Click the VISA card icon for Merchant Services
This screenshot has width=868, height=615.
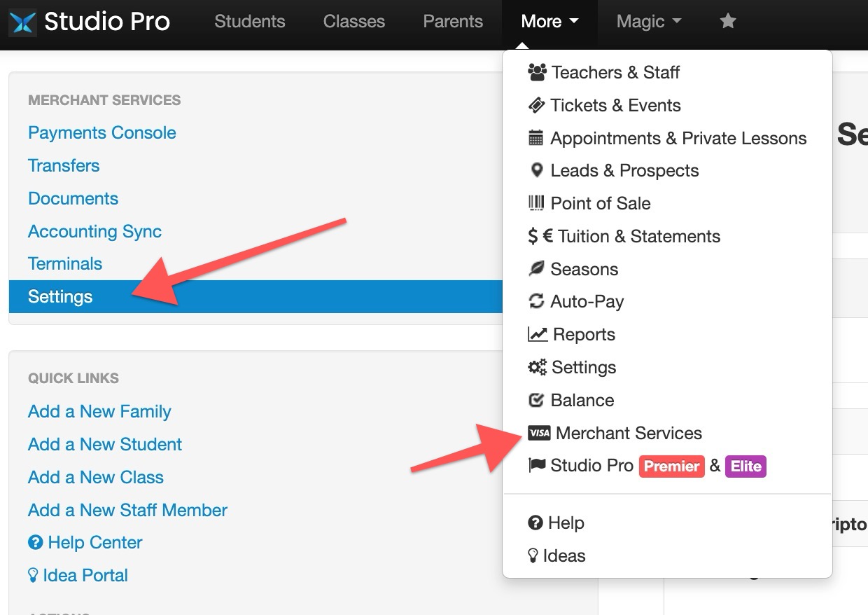[539, 433]
